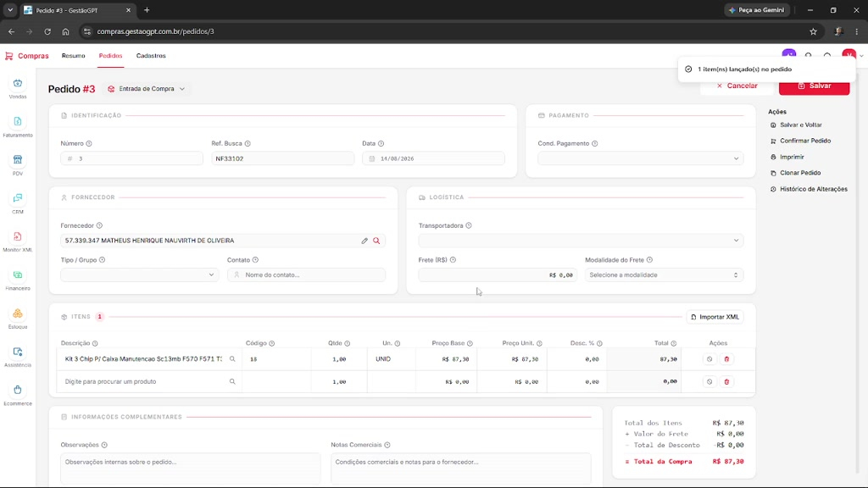Click Qtde 1,00 in the Kit 3 Chip row
The width and height of the screenshot is (868, 488).
339,359
